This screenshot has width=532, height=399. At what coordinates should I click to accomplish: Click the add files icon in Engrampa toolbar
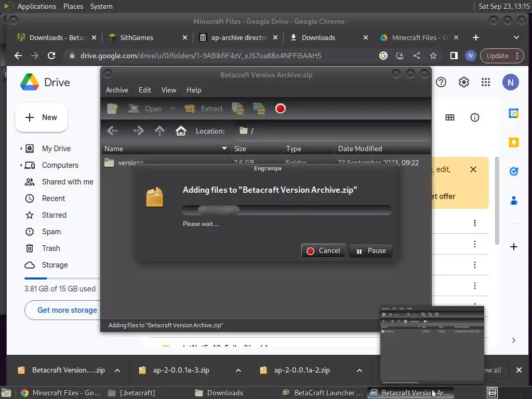pos(238,109)
